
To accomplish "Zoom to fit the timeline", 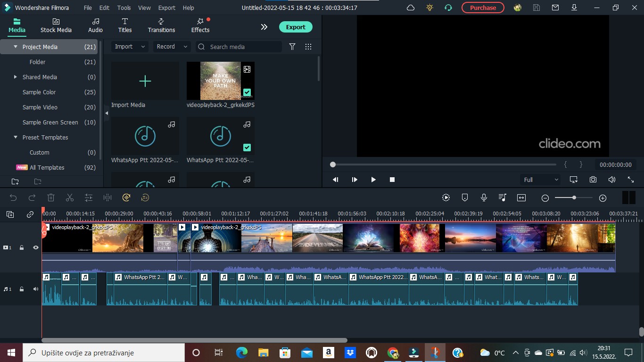I will pyautogui.click(x=521, y=198).
